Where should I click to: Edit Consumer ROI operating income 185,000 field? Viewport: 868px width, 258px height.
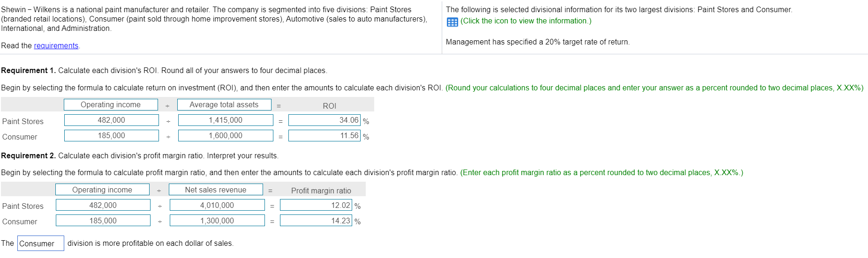(112, 136)
